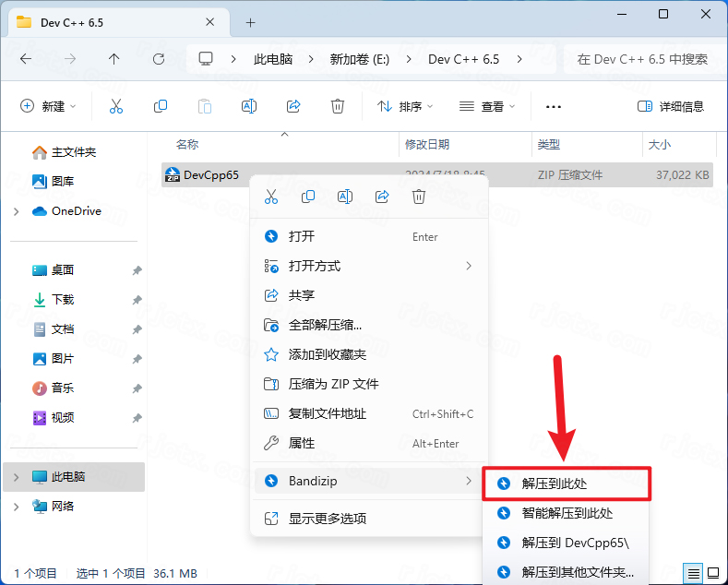Open the 新建 (New) dropdown

click(x=48, y=106)
